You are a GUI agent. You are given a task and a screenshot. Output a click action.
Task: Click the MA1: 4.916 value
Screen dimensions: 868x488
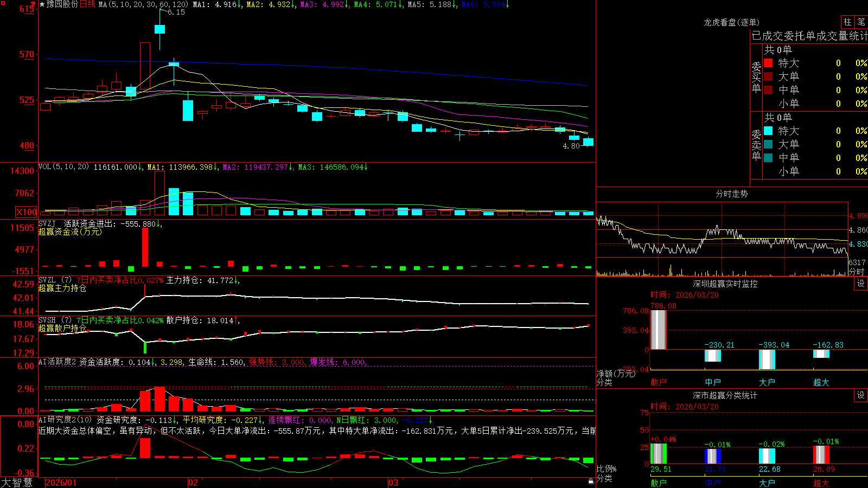coord(217,4)
